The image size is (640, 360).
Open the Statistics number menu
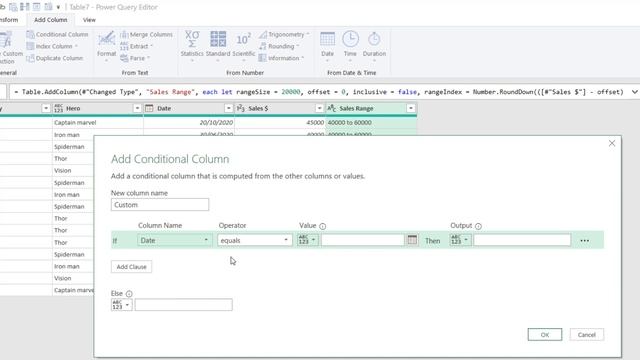[192, 46]
